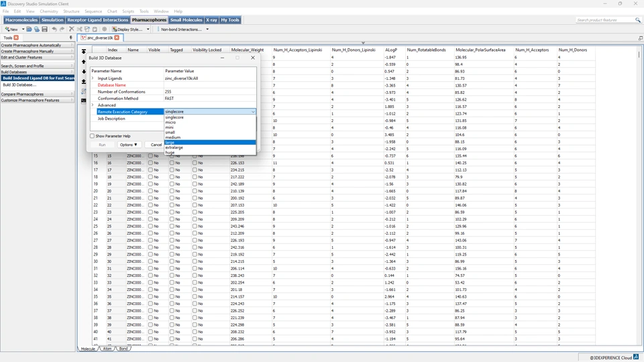Click Build Indexed Ligand DB for Fast Search
This screenshot has height=362, width=644.
[x=38, y=78]
